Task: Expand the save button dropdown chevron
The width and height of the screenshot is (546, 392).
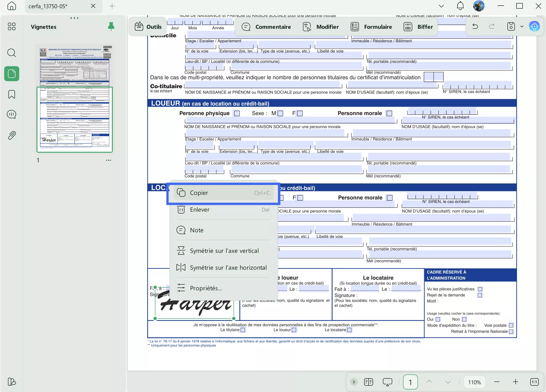Action: click(522, 26)
